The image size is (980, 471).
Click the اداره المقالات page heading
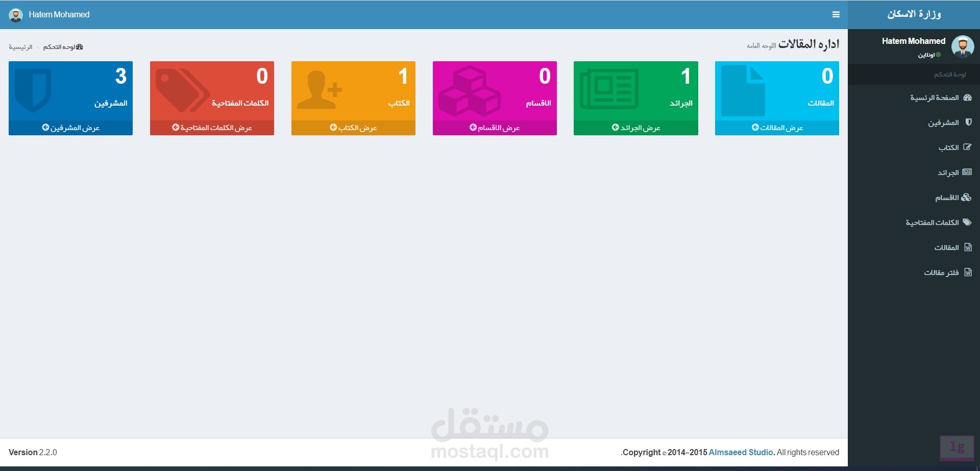tap(808, 44)
